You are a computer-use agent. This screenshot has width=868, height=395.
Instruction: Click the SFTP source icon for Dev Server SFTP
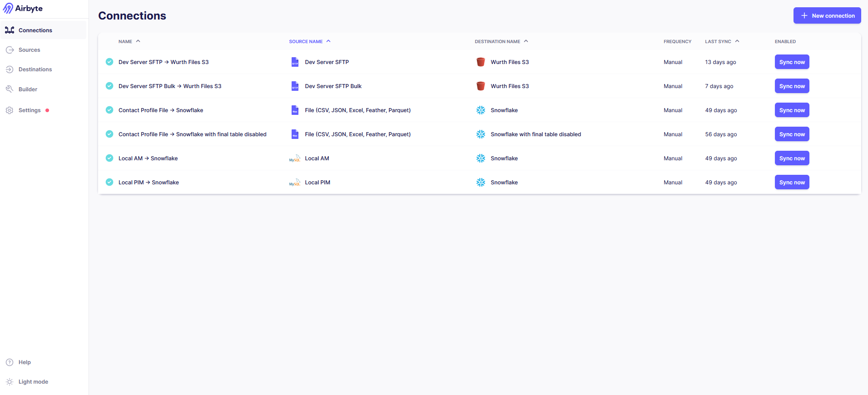(295, 62)
